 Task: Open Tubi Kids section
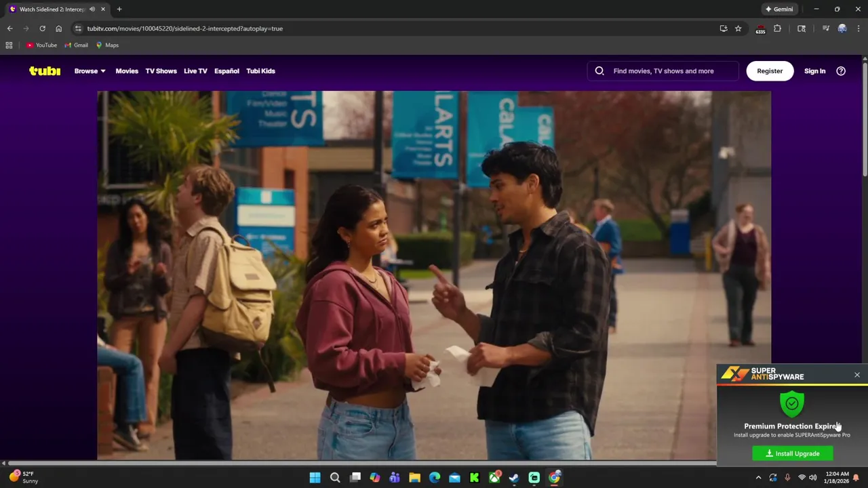(260, 70)
